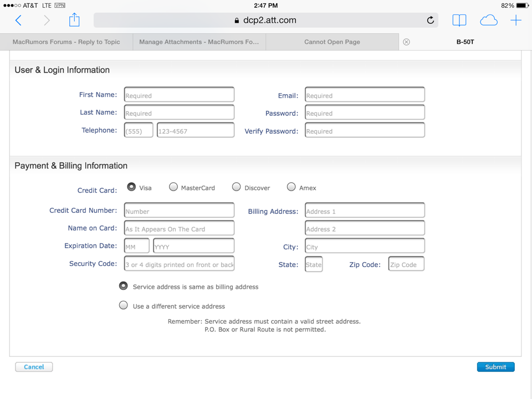The height and width of the screenshot is (399, 532).
Task: Select Amex credit card option
Action: click(x=291, y=187)
